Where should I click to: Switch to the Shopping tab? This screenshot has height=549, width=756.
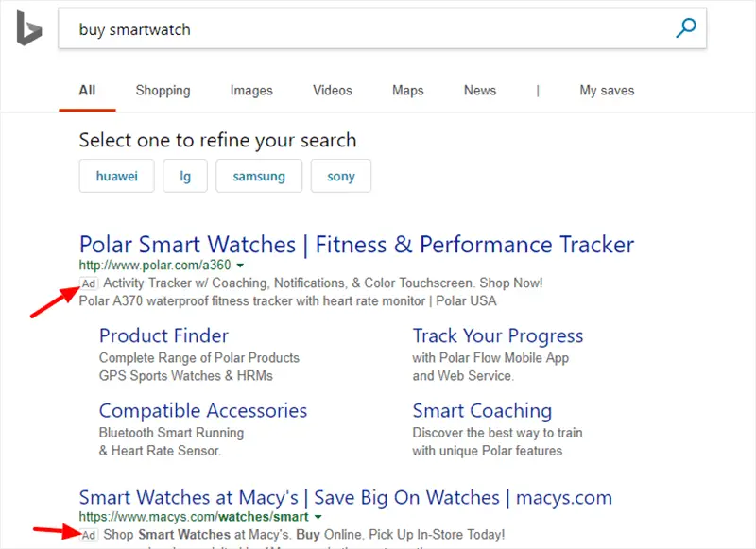[x=163, y=91]
